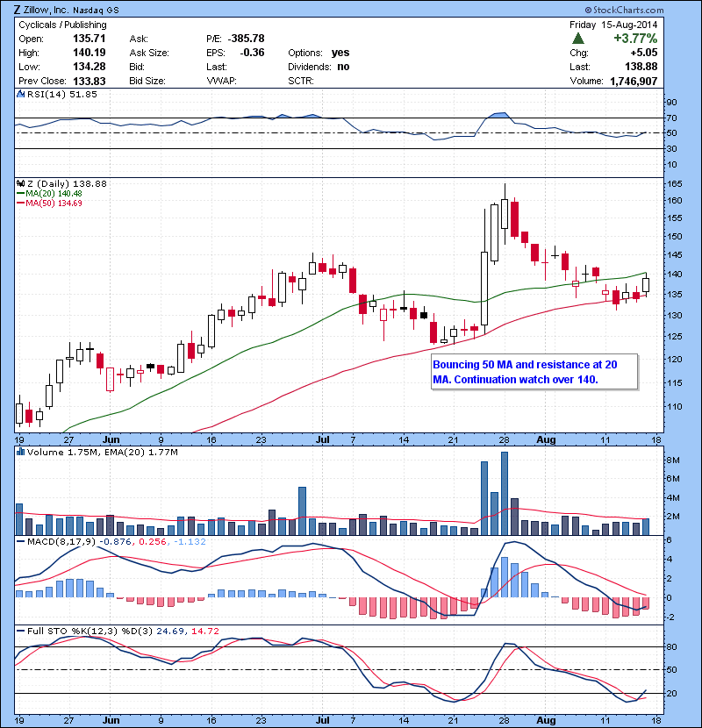Click the RSI(14) indicator icon
Screen dimensions: 702x728
(20, 94)
